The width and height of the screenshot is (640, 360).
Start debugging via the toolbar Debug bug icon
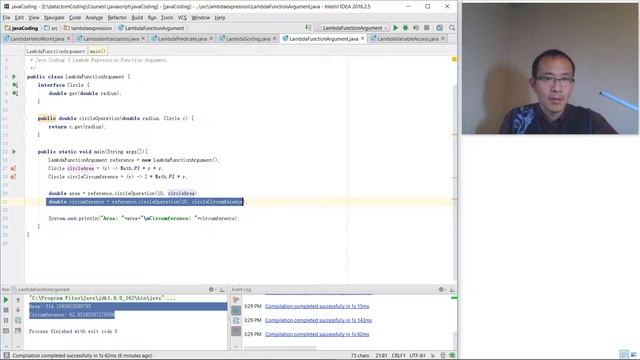pyautogui.click(x=405, y=28)
